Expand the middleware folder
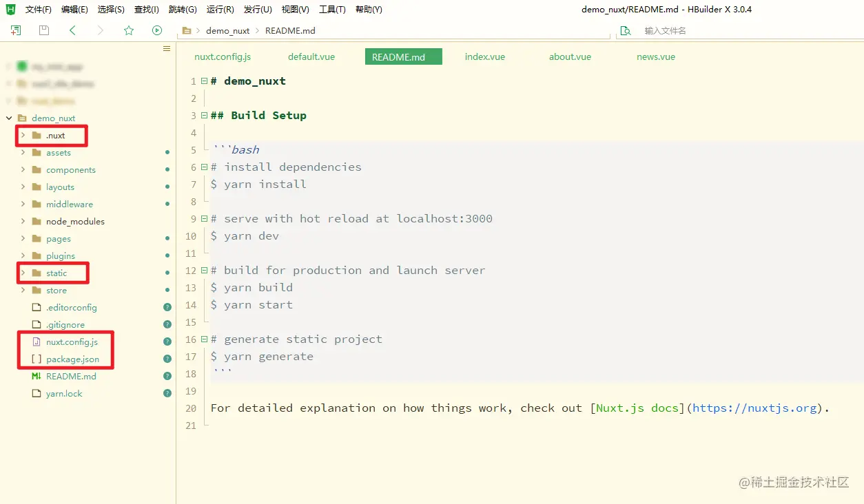864x504 pixels. [23, 204]
